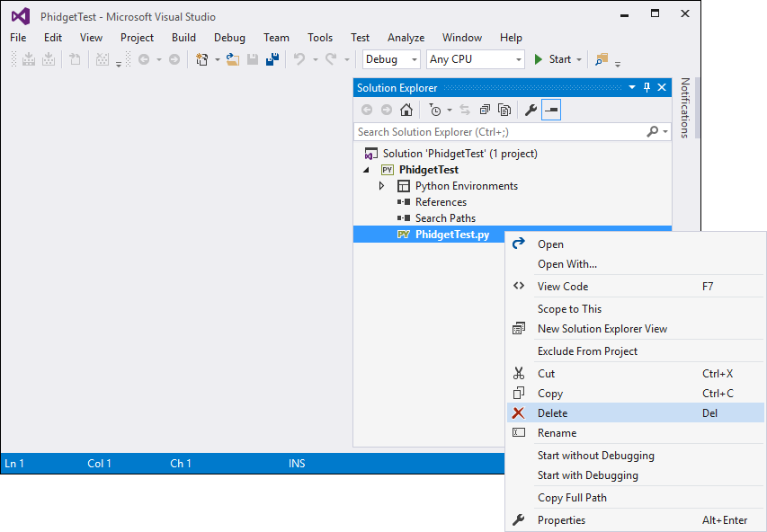Open the Window menu
This screenshot has width=767, height=532.
(462, 38)
